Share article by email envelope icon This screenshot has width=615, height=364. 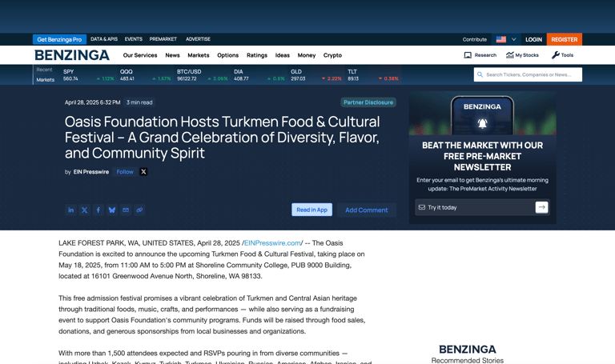coord(126,210)
